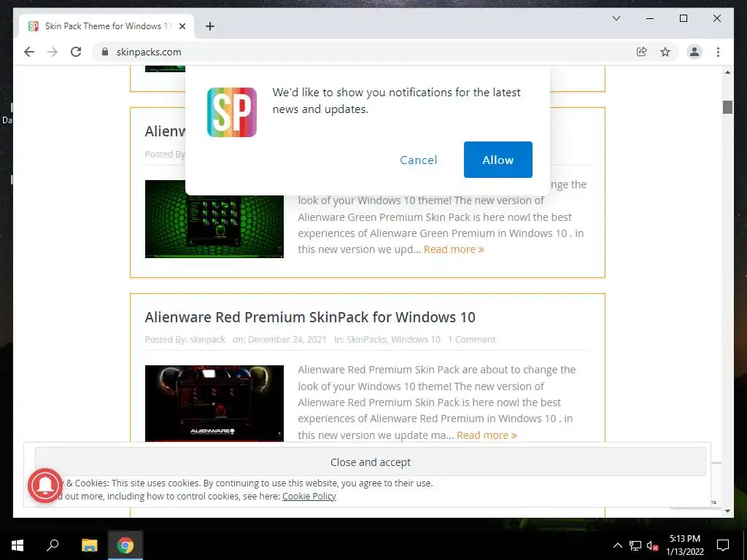Viewport: 747px width, 560px height.
Task: Read more about Alienware Red Premium
Action: (x=487, y=435)
